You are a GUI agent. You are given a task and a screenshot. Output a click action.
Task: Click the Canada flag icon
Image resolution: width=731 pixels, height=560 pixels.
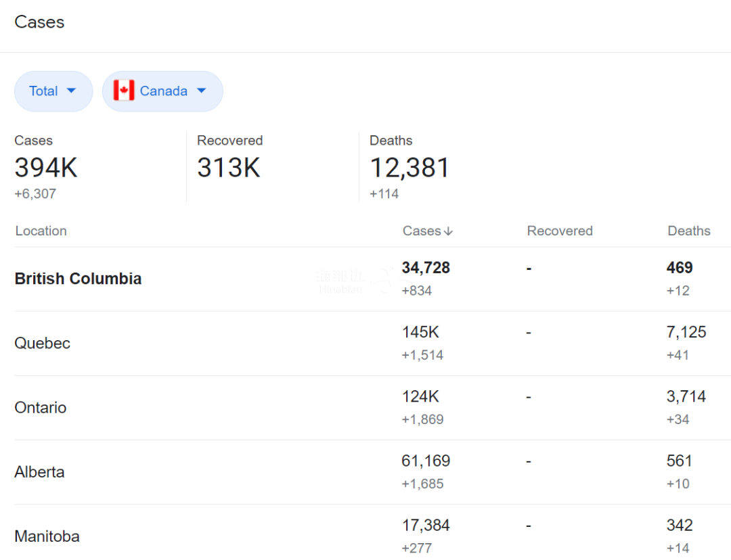(x=124, y=91)
